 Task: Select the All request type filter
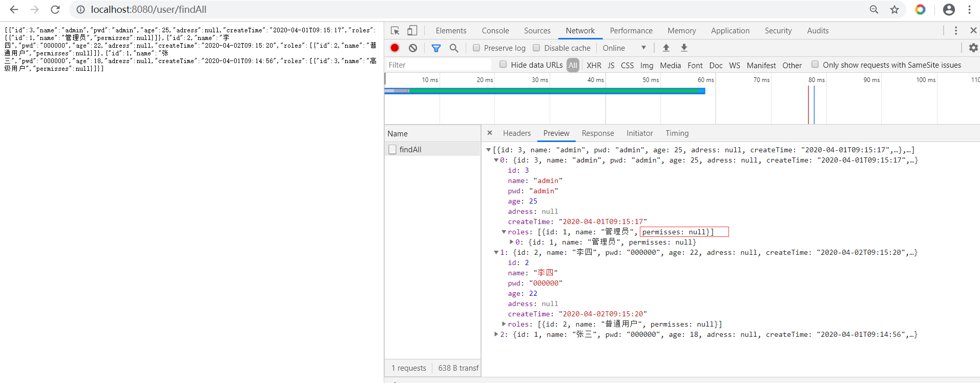573,65
